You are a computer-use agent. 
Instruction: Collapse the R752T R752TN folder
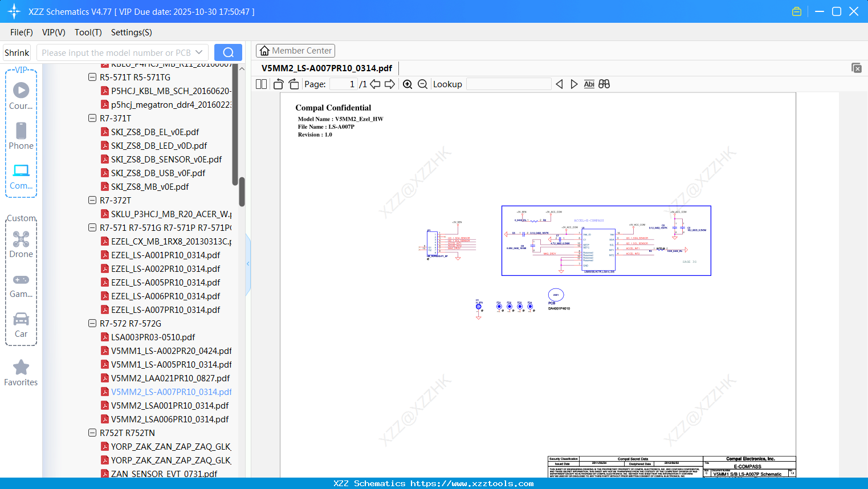click(x=92, y=433)
